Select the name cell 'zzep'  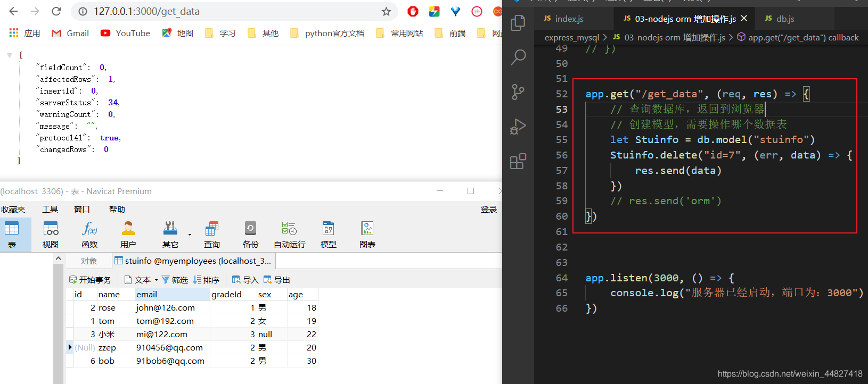point(115,347)
